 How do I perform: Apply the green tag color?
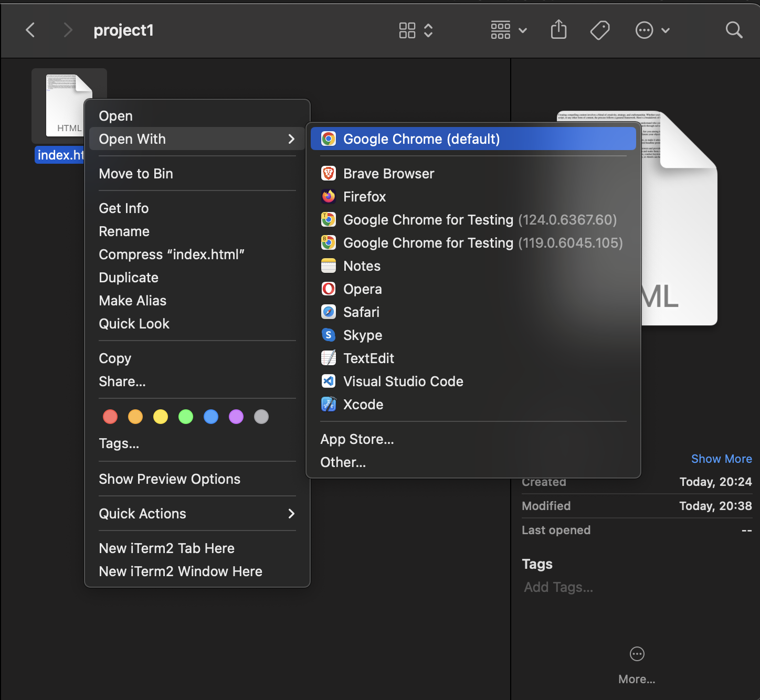pos(186,417)
